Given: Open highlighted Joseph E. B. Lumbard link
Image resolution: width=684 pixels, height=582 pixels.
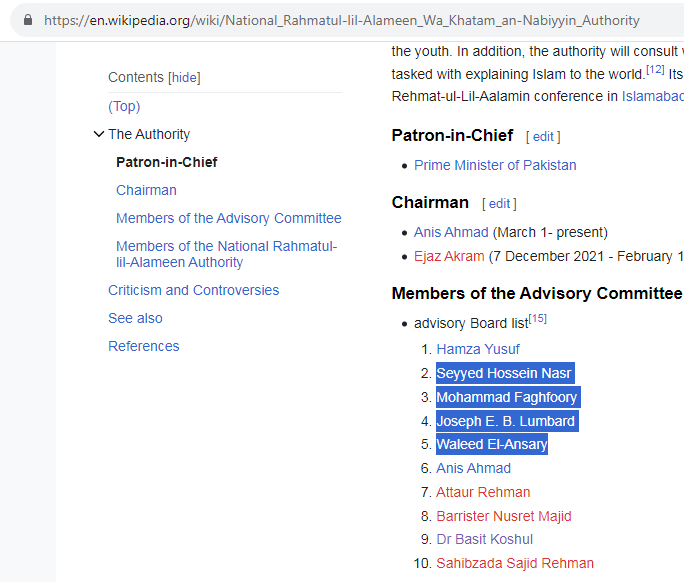Looking at the screenshot, I should point(507,421).
